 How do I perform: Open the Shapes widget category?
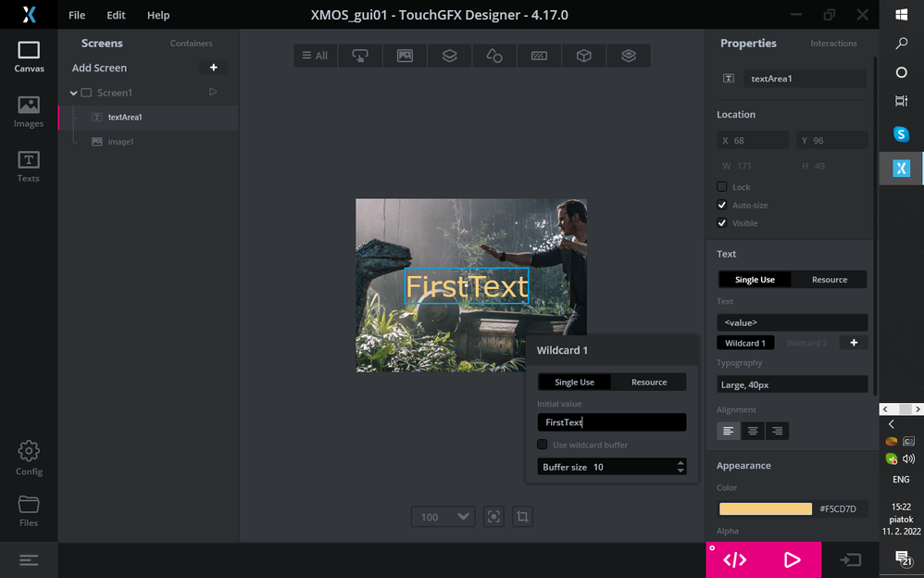pyautogui.click(x=494, y=56)
